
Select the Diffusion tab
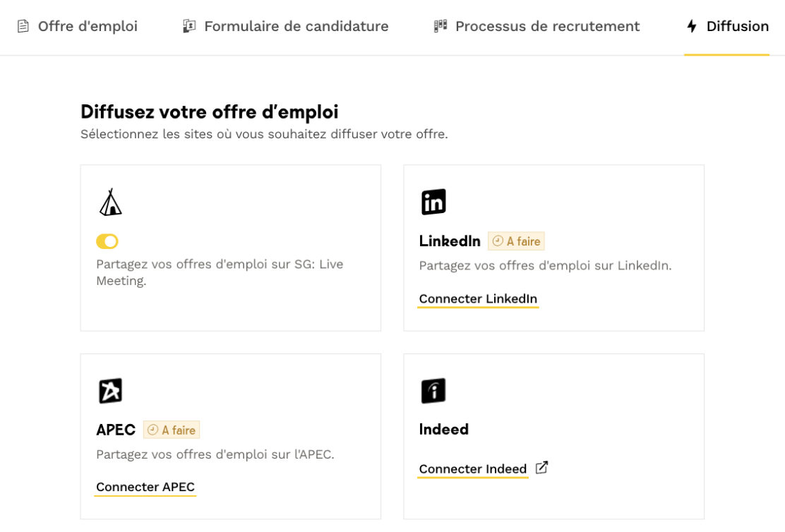point(727,26)
